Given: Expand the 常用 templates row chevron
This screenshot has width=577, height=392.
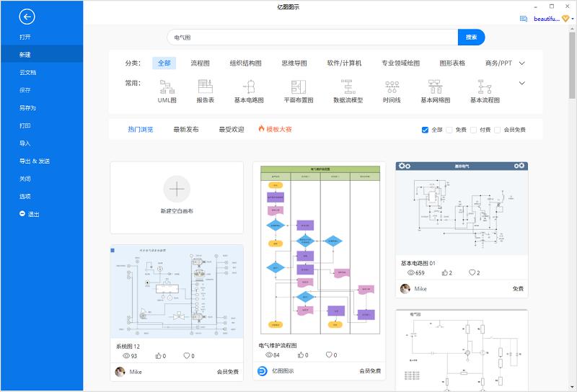Looking at the screenshot, I should (x=521, y=83).
